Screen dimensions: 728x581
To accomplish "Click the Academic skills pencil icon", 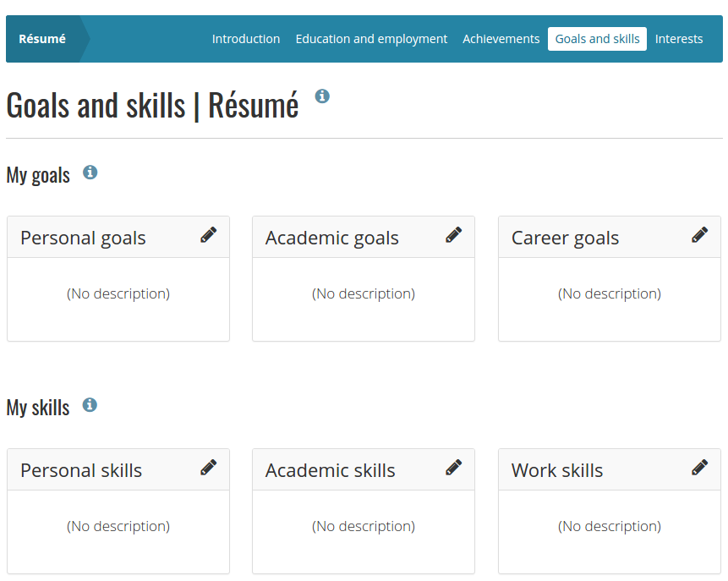I will [453, 468].
